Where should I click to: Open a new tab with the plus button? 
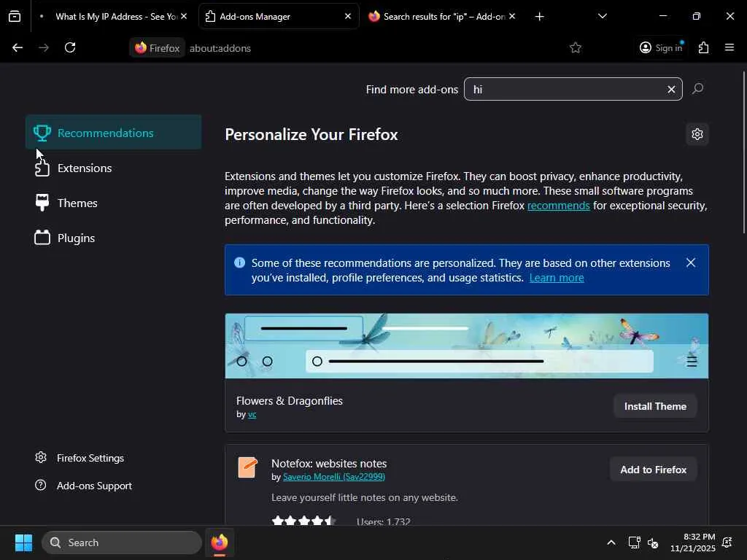click(x=539, y=17)
